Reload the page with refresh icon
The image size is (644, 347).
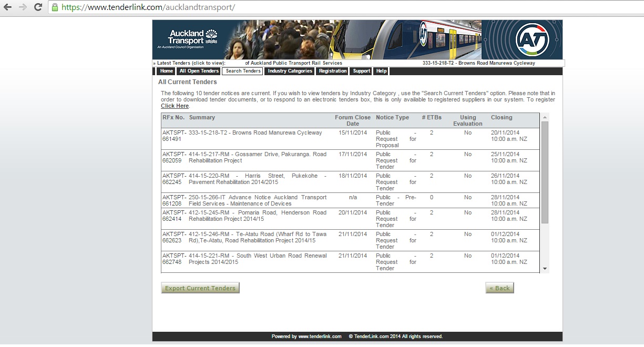tap(38, 7)
